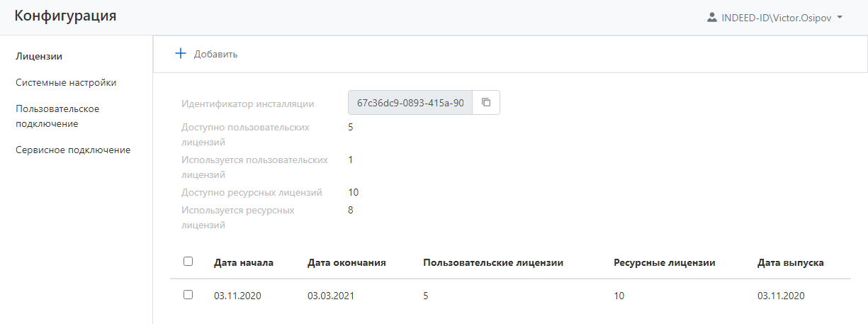
Task: Sort by the Дата начала column header
Action: coord(244,262)
